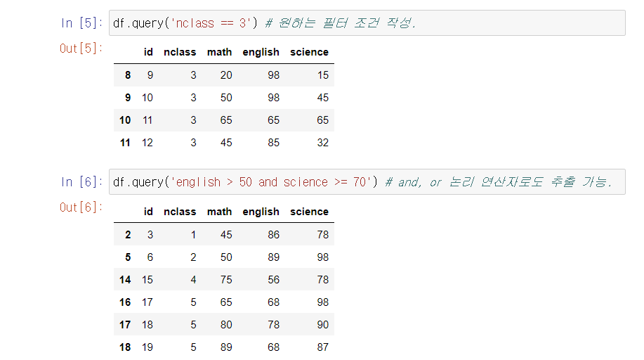
Task: Click the 'nclass' column header in Out[6] table
Action: (x=180, y=212)
